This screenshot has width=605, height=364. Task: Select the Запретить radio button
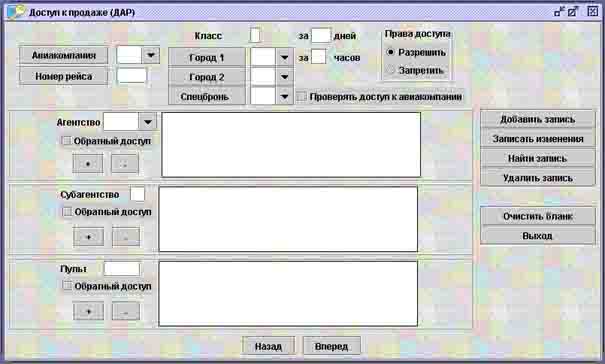point(390,70)
